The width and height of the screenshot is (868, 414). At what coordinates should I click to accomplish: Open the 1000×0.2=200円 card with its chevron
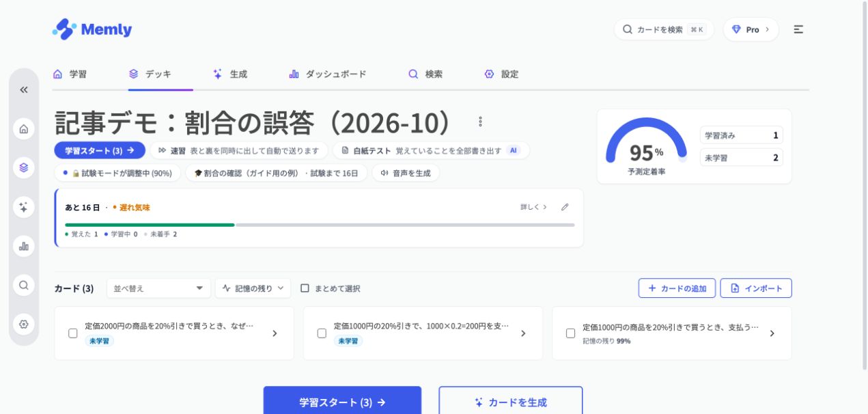tap(523, 333)
